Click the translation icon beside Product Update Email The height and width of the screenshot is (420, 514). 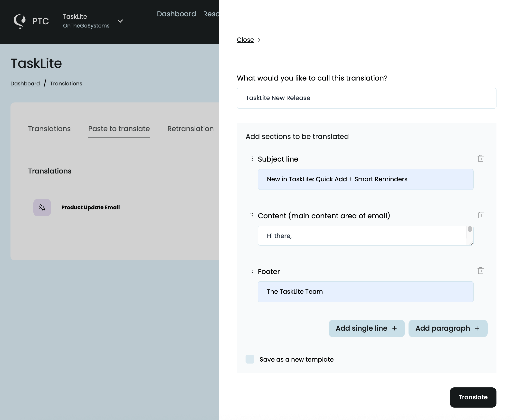click(42, 208)
